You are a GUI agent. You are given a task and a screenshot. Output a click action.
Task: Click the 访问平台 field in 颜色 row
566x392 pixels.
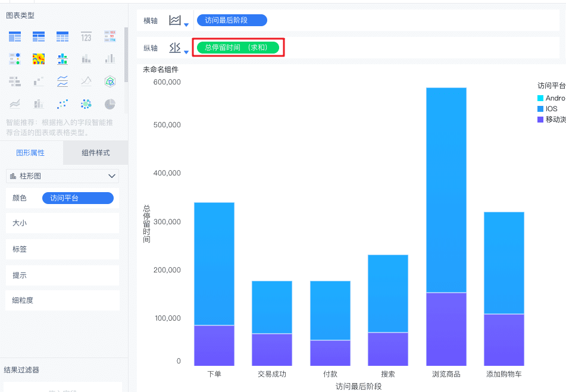[x=77, y=198]
